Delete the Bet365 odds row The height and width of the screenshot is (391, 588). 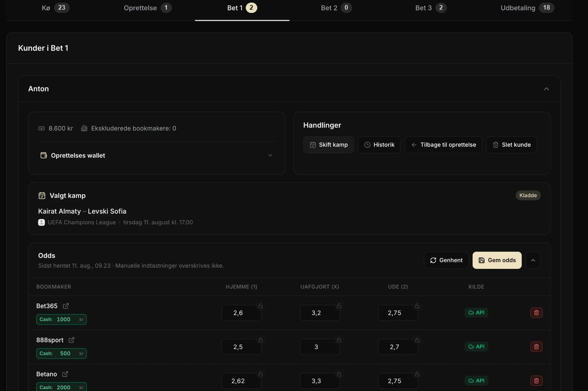click(536, 313)
